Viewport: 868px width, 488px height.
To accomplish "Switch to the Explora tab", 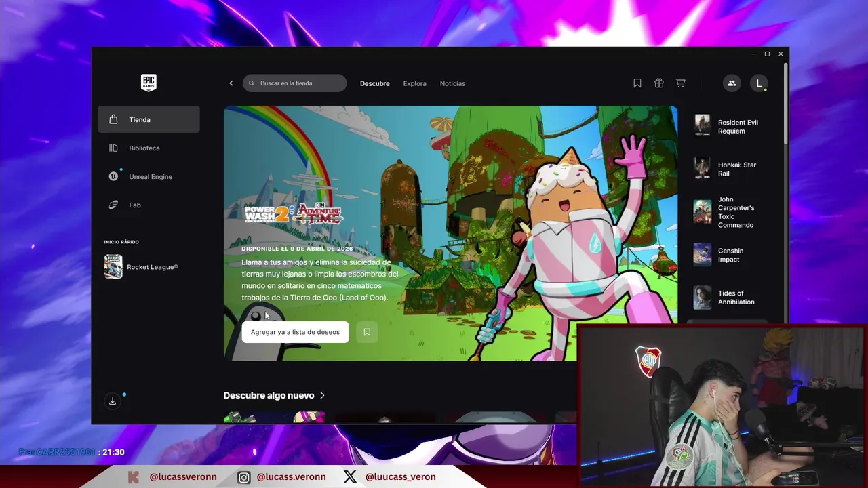I will 414,83.
